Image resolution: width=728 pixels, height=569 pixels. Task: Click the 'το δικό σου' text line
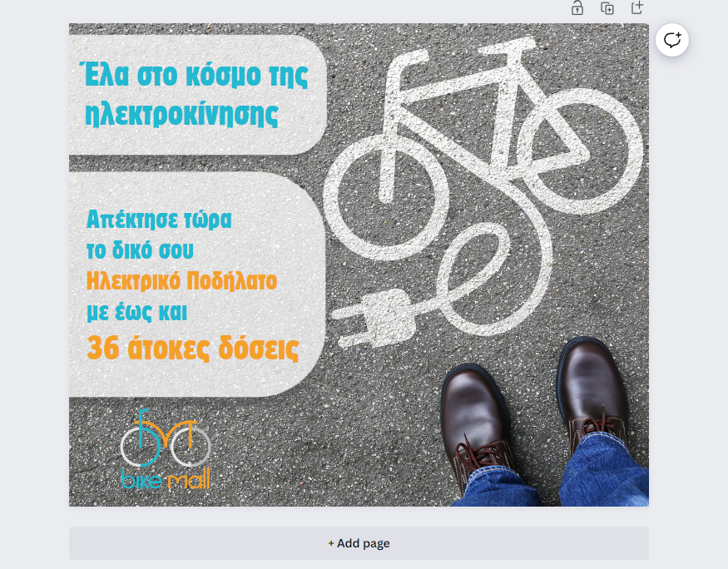[141, 250]
